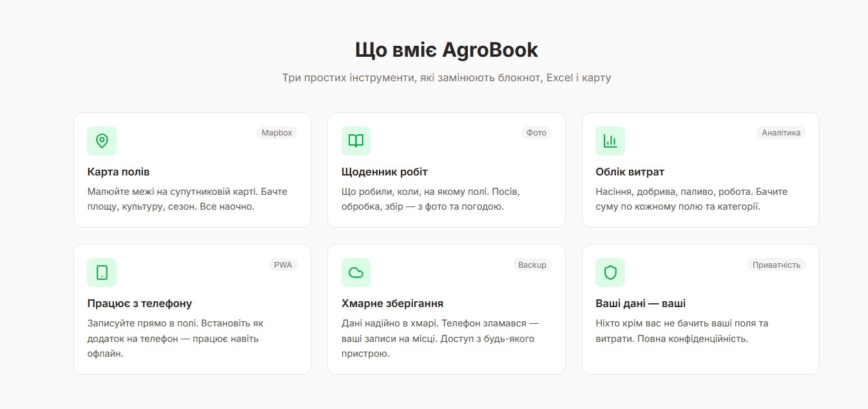This screenshot has width=868, height=409.
Task: Click the heading Що вміє AgroBook
Action: [x=447, y=50]
